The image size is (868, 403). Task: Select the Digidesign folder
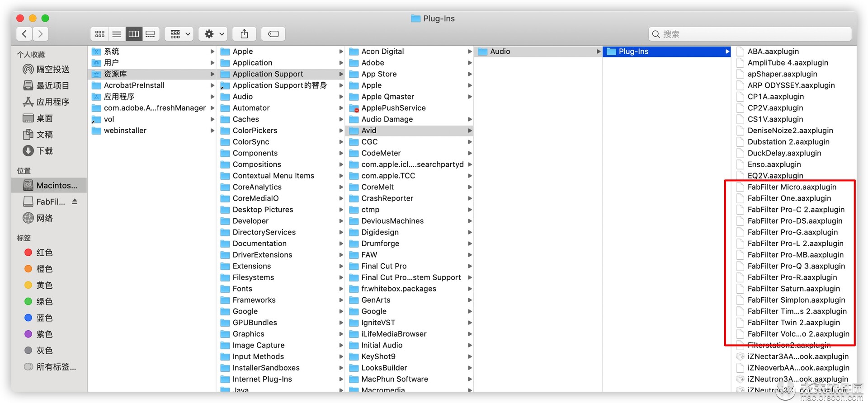point(410,232)
